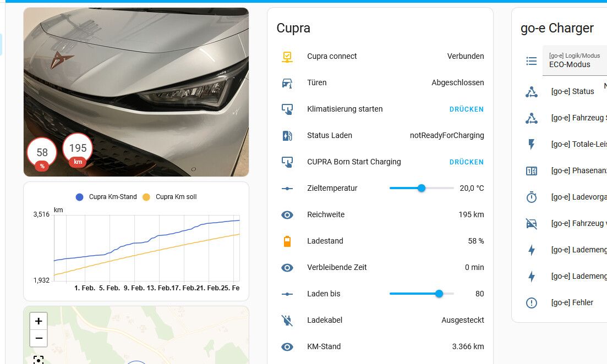
Task: Click the lightning icon above [go-e] Fehler row
Action: point(532,276)
